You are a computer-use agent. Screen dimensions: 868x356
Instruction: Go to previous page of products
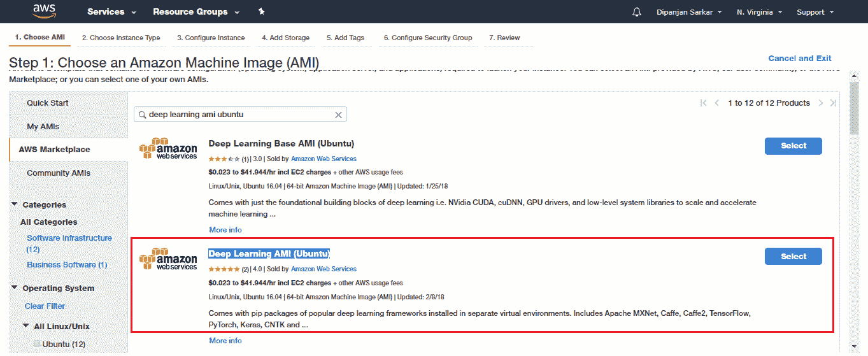(717, 103)
